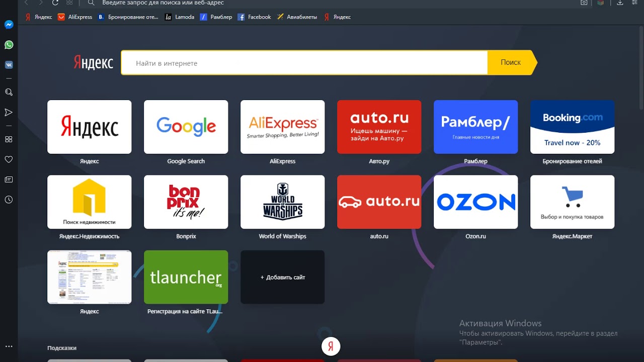Open history clock icon in sidebar
The width and height of the screenshot is (644, 362).
tap(9, 200)
